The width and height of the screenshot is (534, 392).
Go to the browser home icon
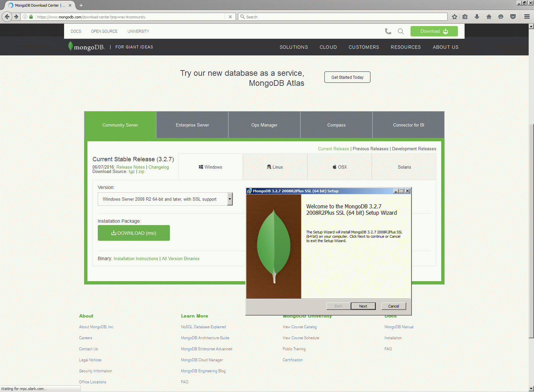[x=489, y=17]
